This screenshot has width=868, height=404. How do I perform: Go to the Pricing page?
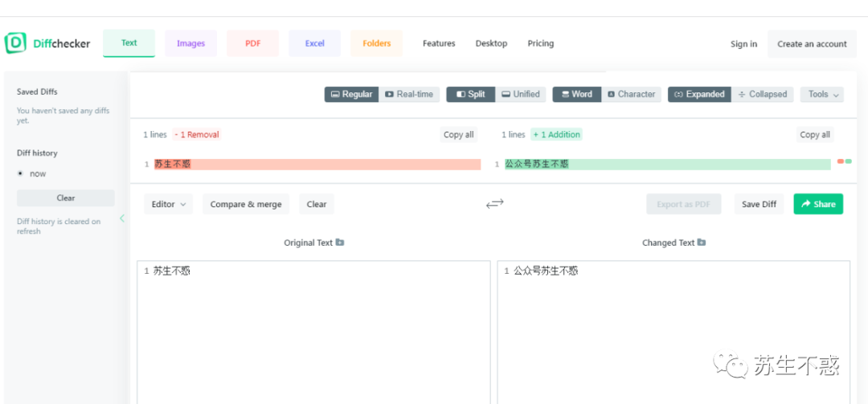[540, 43]
